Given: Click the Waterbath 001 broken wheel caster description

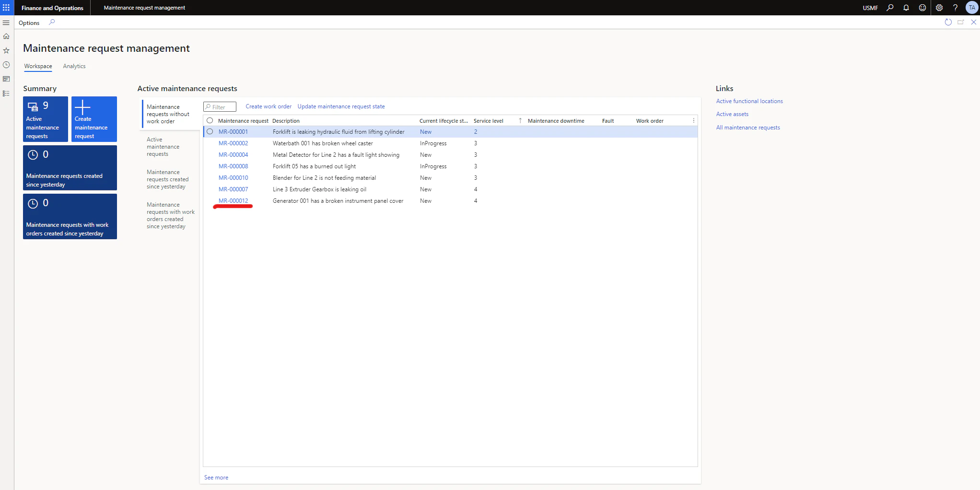Looking at the screenshot, I should pyautogui.click(x=323, y=143).
